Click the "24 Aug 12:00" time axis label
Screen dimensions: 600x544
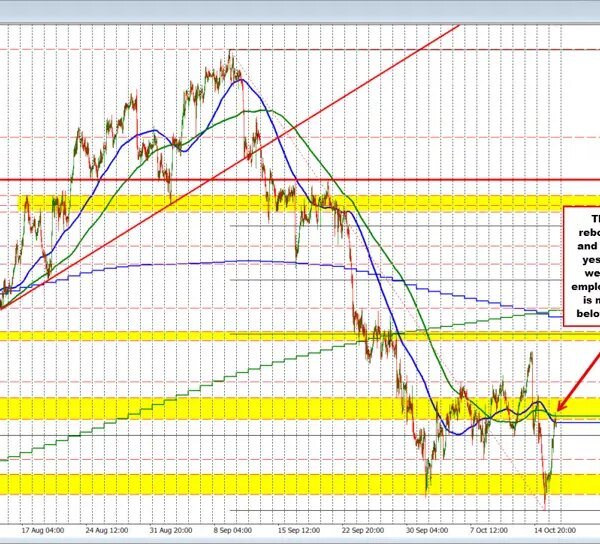tap(107, 530)
